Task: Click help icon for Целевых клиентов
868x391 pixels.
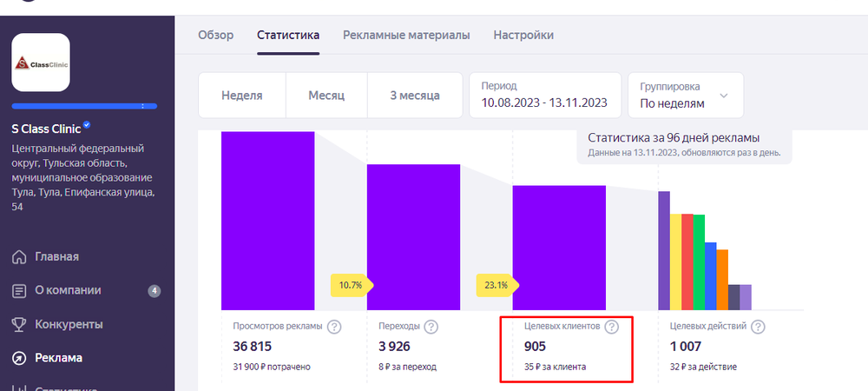Action: pyautogui.click(x=611, y=328)
